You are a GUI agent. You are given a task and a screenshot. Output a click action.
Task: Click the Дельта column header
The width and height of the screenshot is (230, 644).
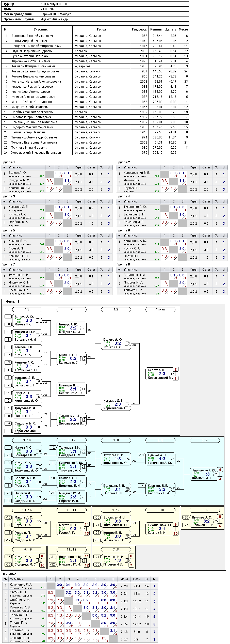pos(171,29)
